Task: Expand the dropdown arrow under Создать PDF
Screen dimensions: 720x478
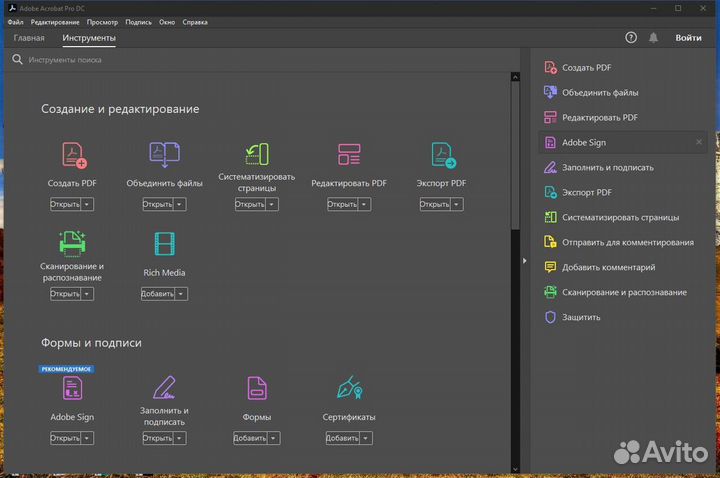Action: click(87, 204)
